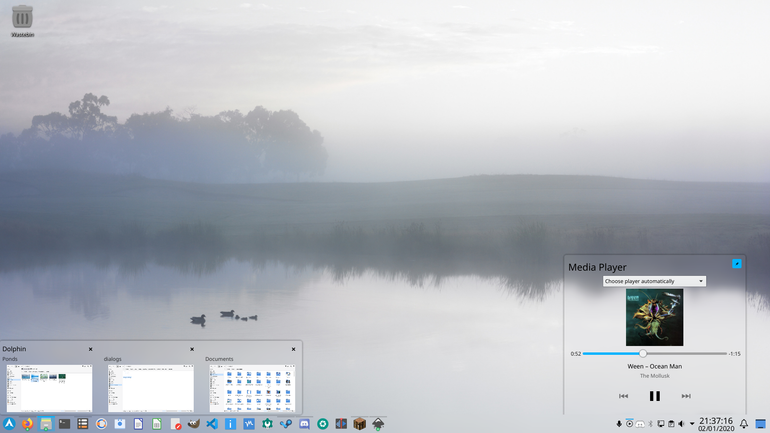
Task: Open GIMP from the task manager
Action: pyautogui.click(x=193, y=424)
